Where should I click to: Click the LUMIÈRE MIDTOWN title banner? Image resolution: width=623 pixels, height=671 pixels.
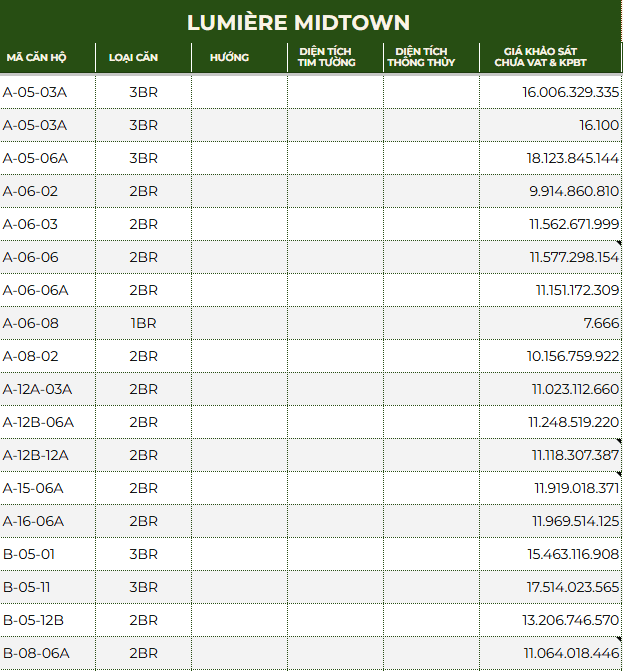(x=299, y=22)
